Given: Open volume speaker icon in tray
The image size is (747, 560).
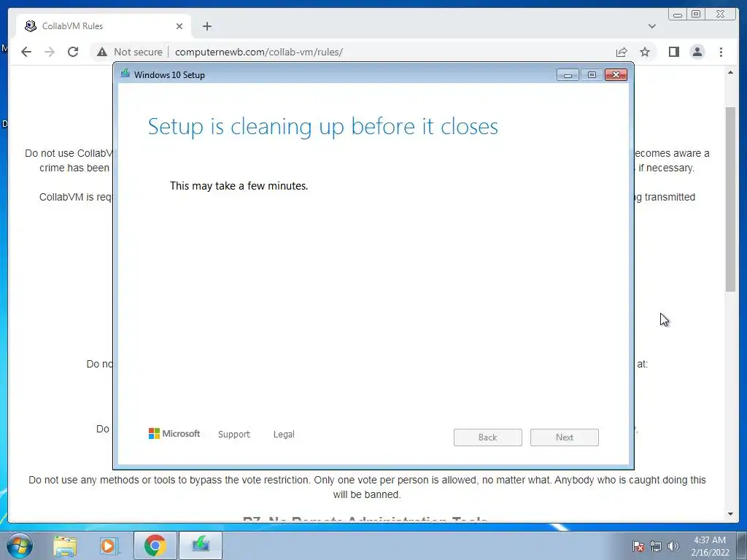Looking at the screenshot, I should coord(673,546).
